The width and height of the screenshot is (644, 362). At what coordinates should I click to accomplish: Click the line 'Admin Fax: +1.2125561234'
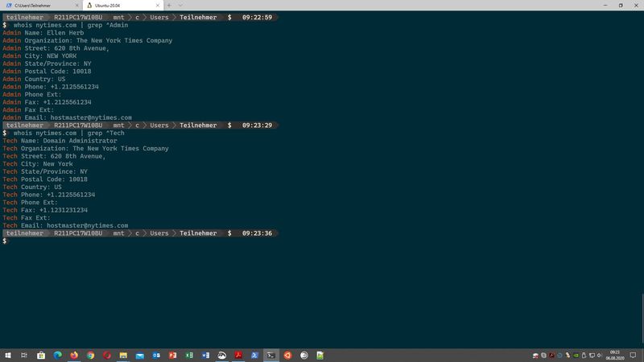click(x=47, y=102)
